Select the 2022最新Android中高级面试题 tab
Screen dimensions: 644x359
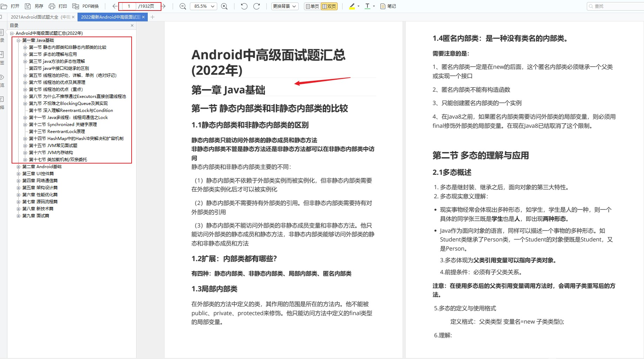[x=111, y=17]
